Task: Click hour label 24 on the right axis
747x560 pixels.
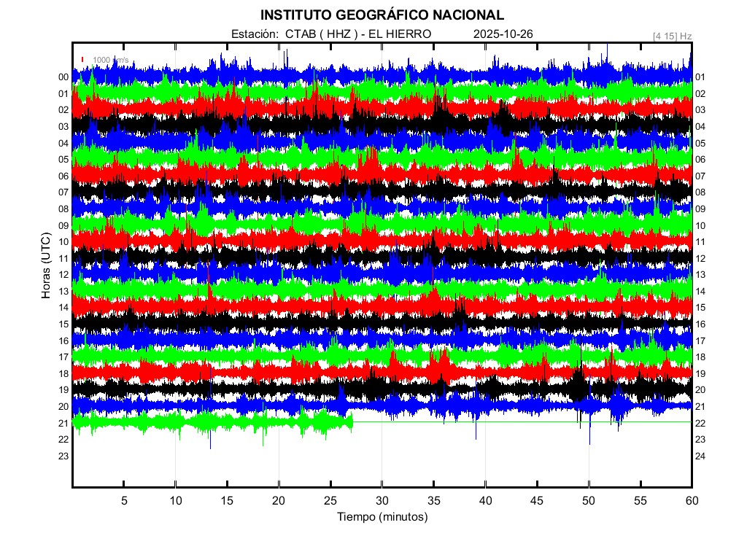Action: (700, 456)
